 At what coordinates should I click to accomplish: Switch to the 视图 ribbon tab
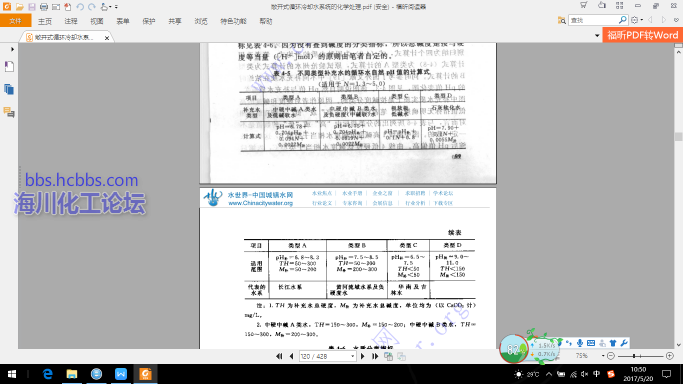click(97, 21)
